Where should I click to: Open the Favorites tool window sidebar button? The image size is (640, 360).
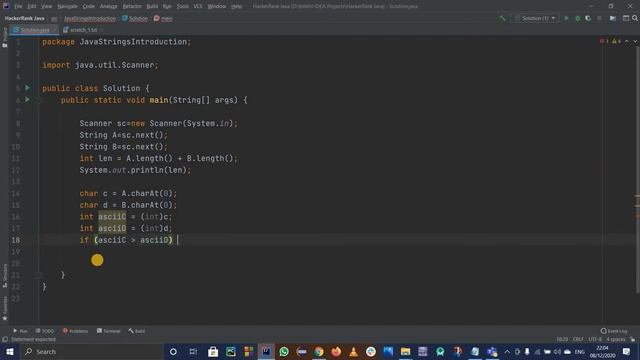5,309
